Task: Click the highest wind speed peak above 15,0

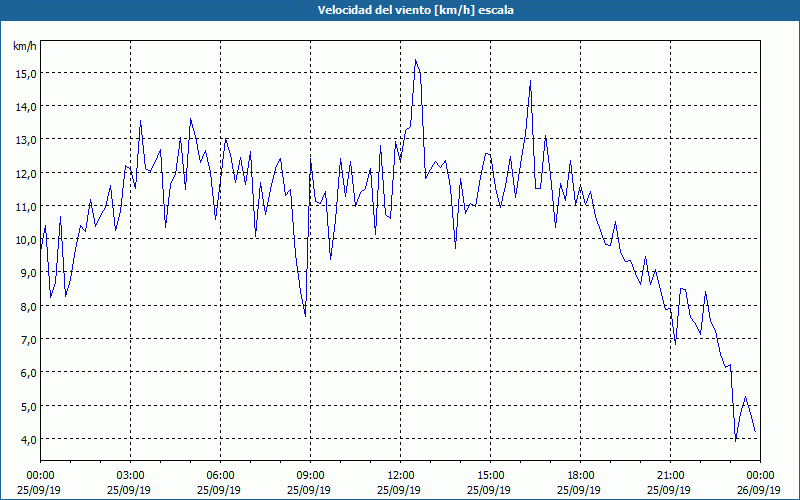Action: [416, 60]
